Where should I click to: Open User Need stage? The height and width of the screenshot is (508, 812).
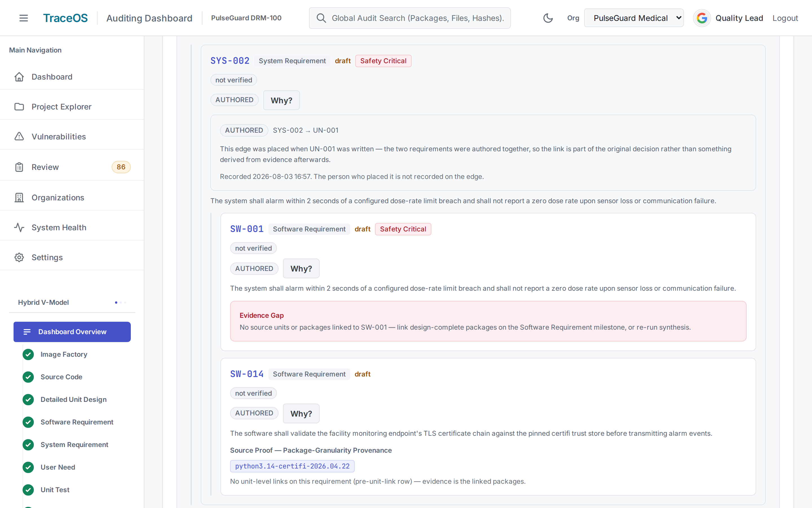point(58,467)
